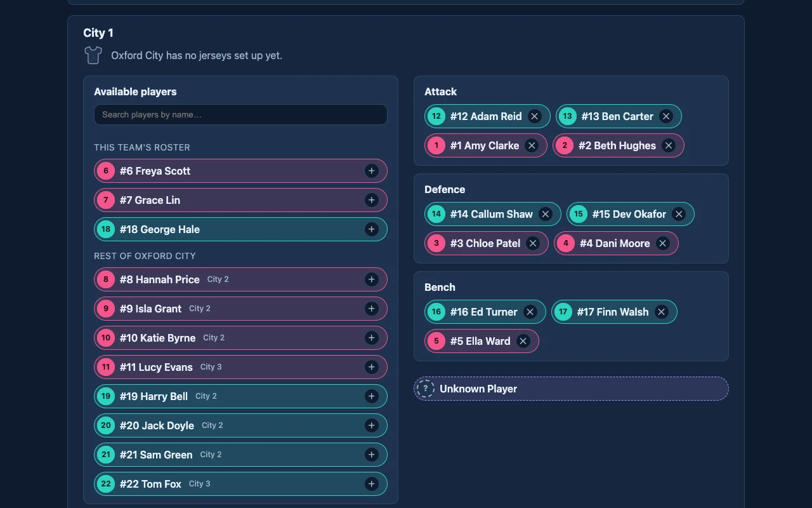
Task: Click the #22 Tom Fox name
Action: click(150, 484)
